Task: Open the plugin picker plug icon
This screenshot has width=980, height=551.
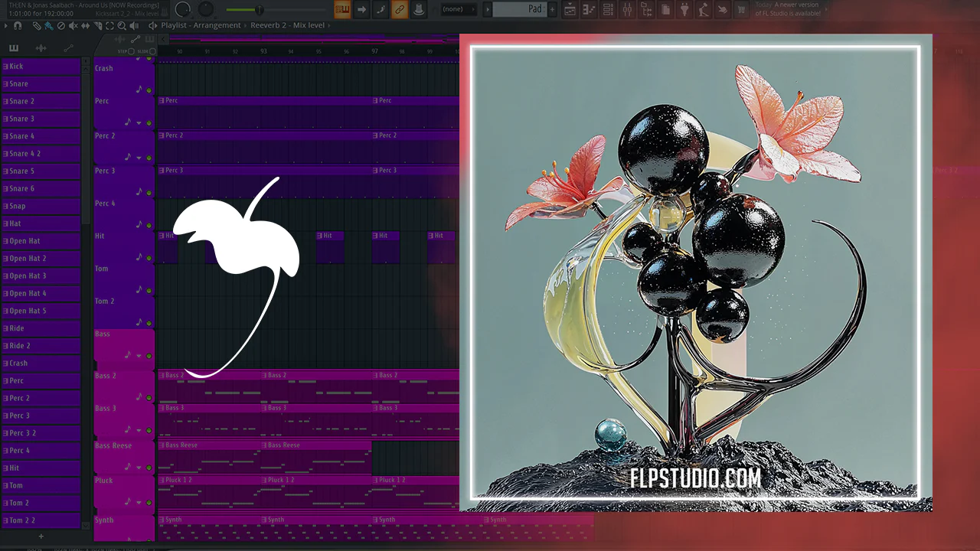Action: point(684,10)
